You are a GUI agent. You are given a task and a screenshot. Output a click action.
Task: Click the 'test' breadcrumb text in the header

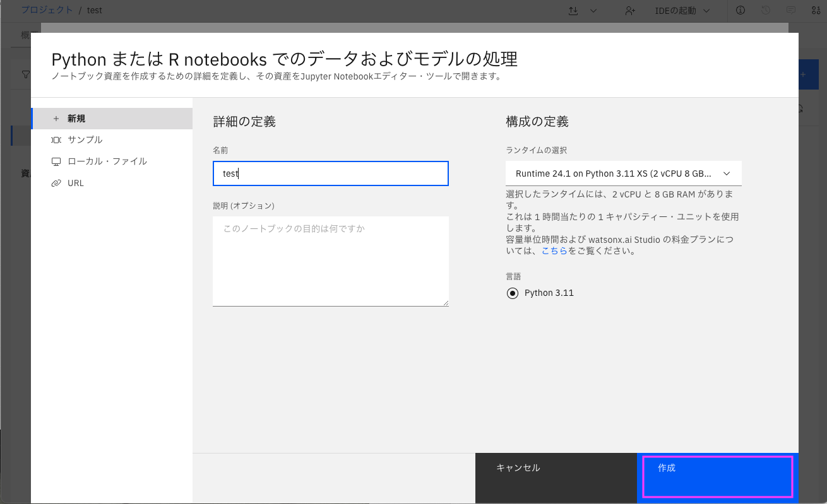(x=94, y=11)
